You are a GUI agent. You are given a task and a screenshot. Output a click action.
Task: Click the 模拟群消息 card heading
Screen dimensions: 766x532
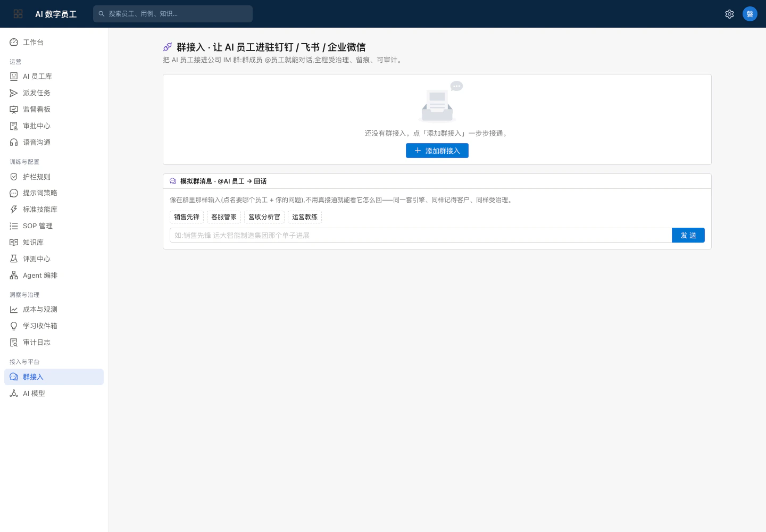[x=223, y=181]
